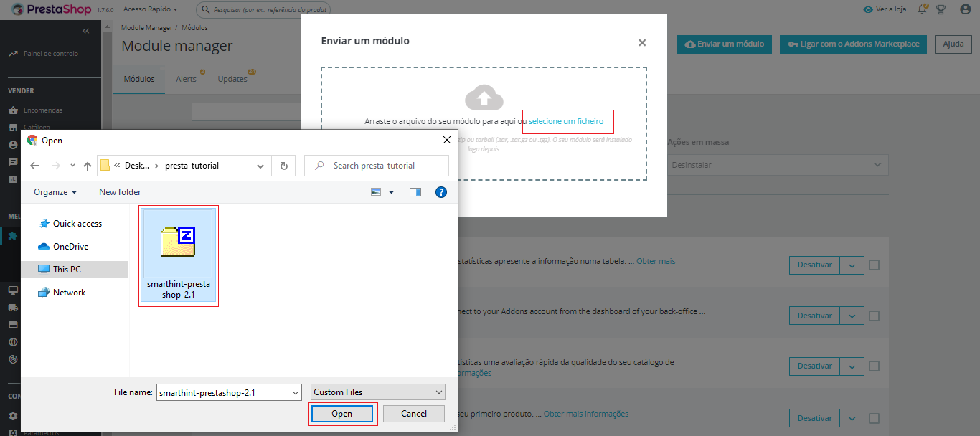Tick the checkbox of the third module row
Viewport: 980px width, 436px height.
pos(874,366)
